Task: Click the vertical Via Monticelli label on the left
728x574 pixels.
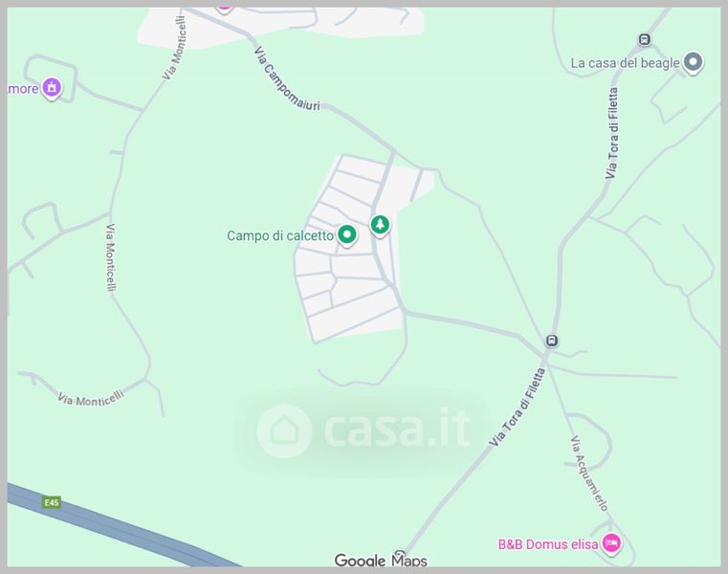Action: [x=111, y=257]
